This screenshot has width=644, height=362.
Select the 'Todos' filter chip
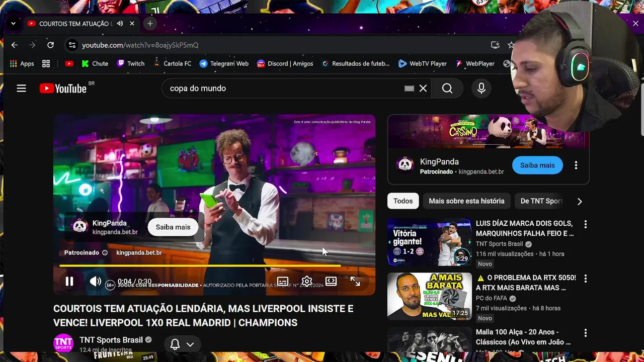point(403,201)
